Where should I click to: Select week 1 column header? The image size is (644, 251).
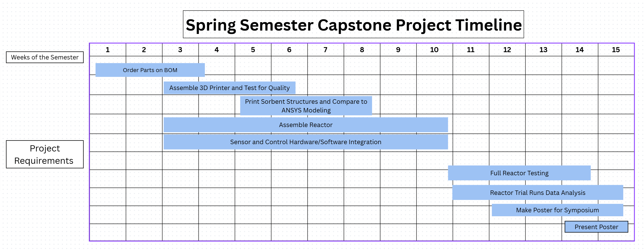point(108,50)
